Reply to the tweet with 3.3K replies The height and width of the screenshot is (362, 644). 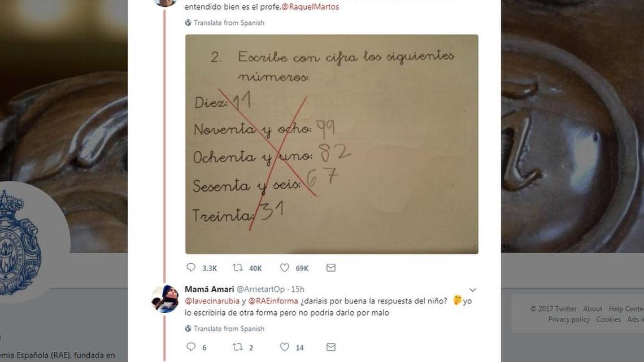click(x=191, y=268)
